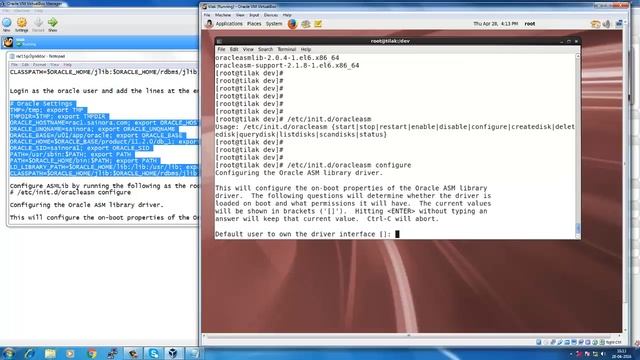Open Skype from the taskbar
The height and width of the screenshot is (360, 640).
pos(153,353)
